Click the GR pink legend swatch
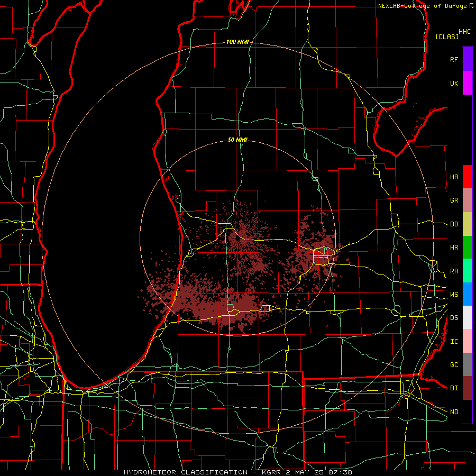 (x=467, y=200)
